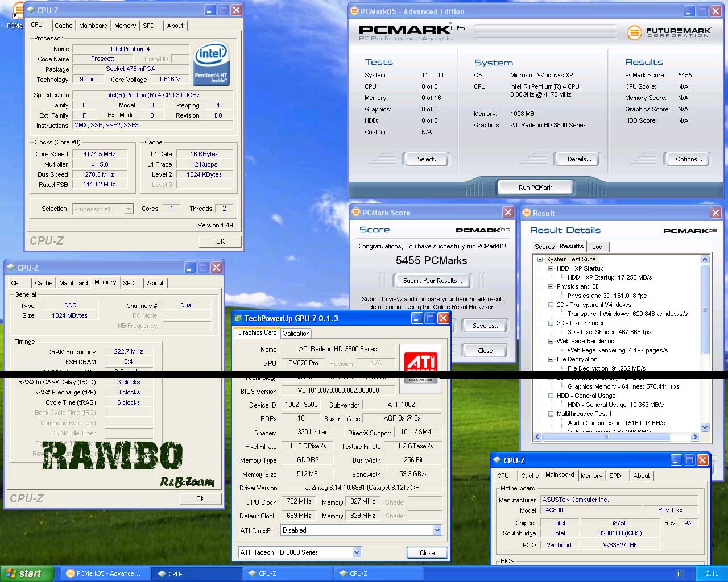The height and width of the screenshot is (582, 728).
Task: Click title icon of CPU-Z Memory window
Action: [x=11, y=268]
